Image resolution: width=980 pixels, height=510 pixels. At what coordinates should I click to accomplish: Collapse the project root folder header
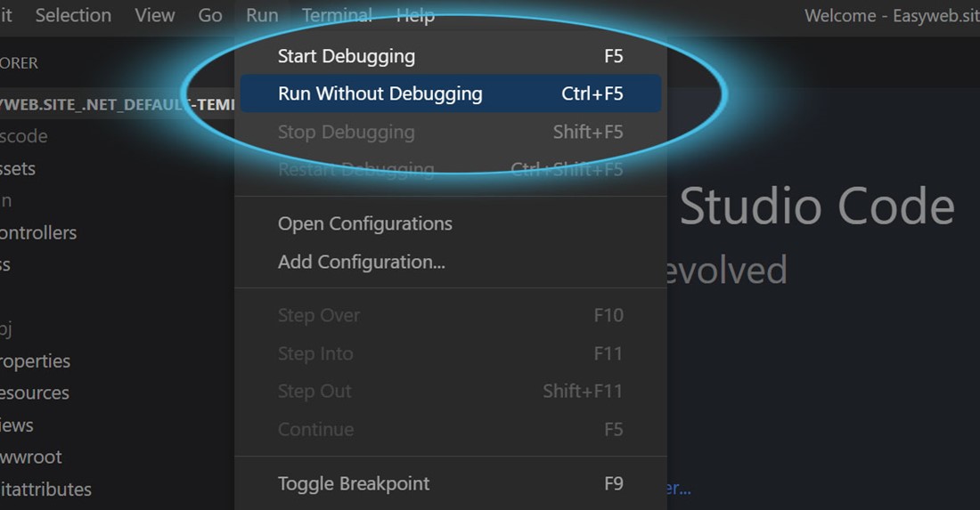tap(117, 104)
